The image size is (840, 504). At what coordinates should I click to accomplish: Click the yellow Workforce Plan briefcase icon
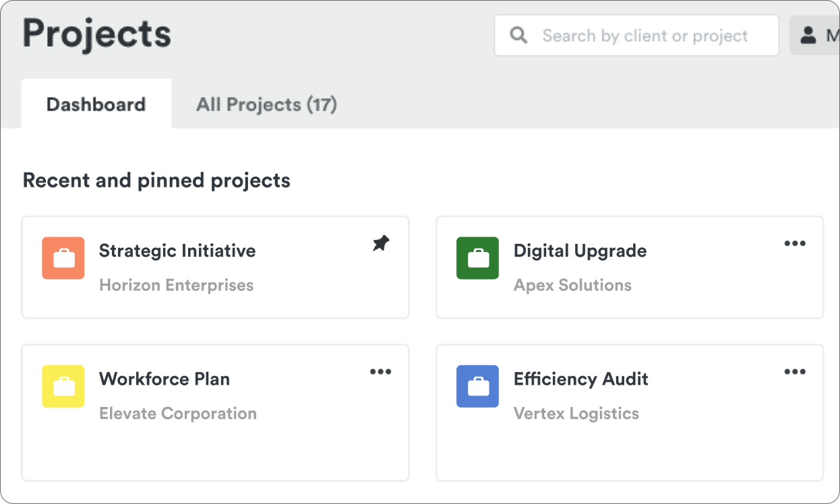point(63,386)
